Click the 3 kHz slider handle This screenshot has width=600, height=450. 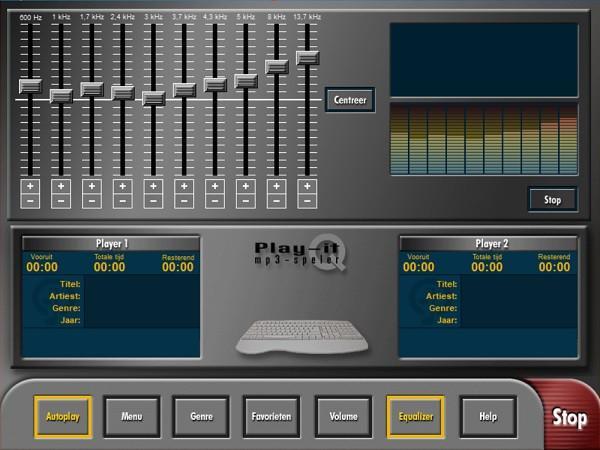point(154,98)
